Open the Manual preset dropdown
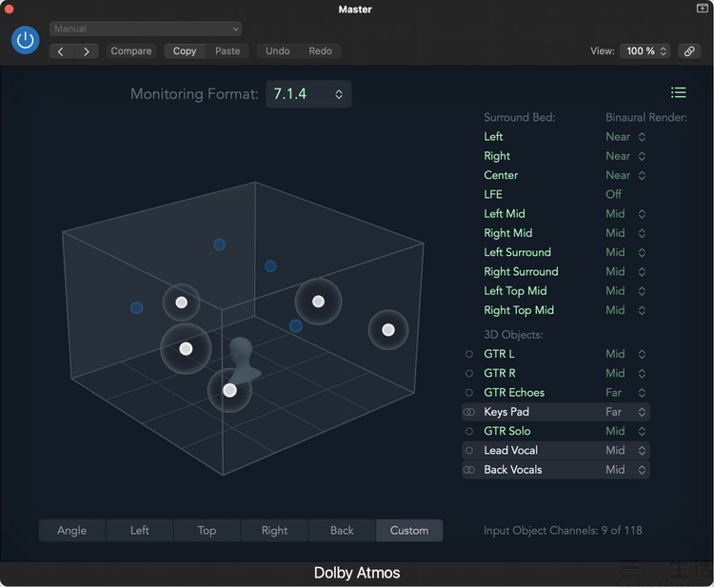Image resolution: width=714 pixels, height=588 pixels. click(146, 29)
